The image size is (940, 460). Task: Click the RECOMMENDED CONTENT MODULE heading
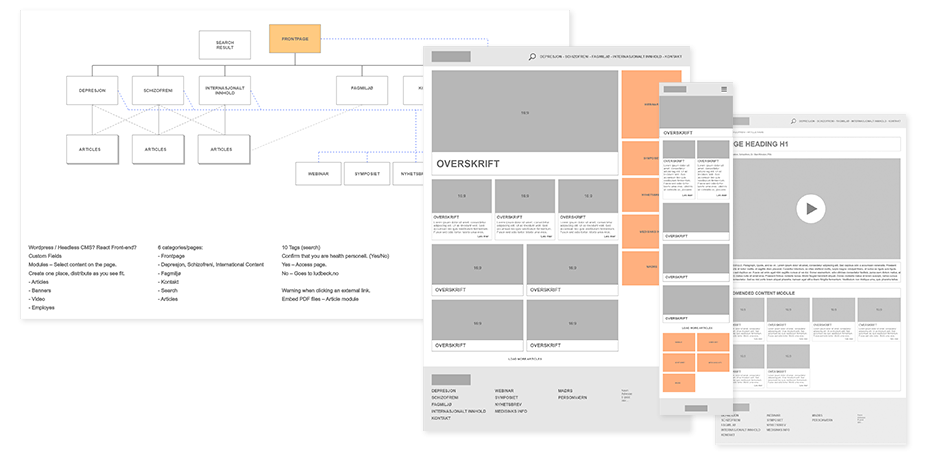764,293
